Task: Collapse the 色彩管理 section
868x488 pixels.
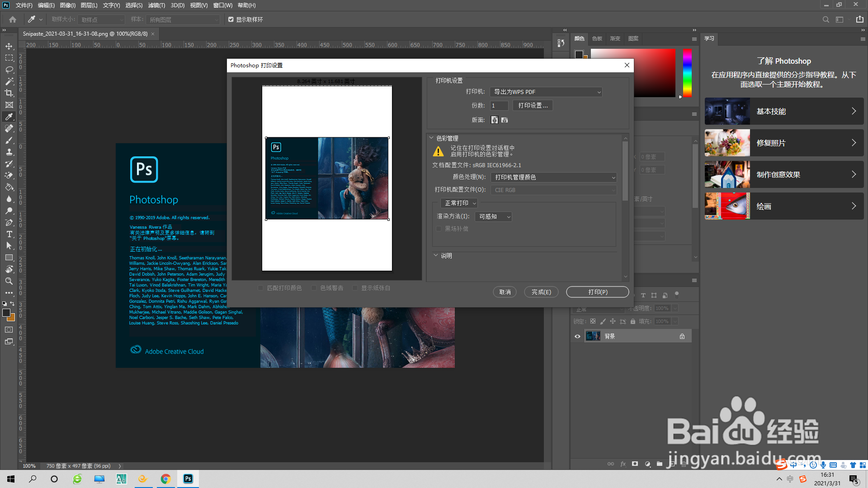Action: pyautogui.click(x=431, y=138)
